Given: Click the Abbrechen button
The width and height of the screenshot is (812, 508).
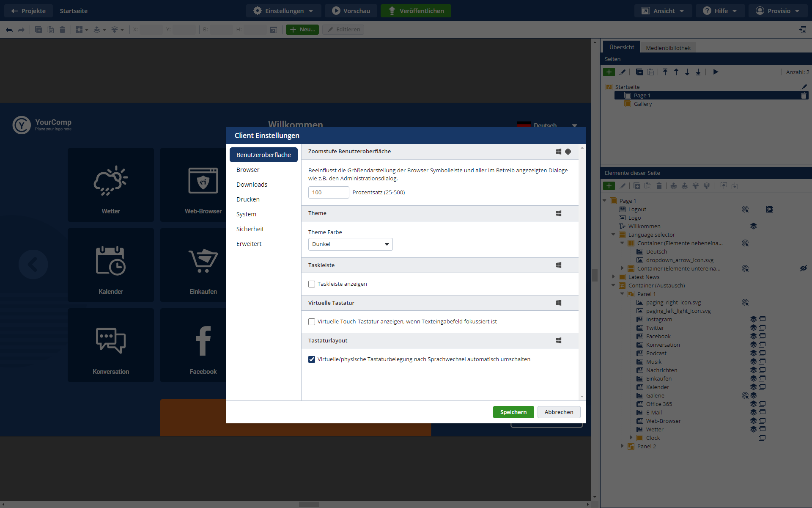Looking at the screenshot, I should [559, 412].
